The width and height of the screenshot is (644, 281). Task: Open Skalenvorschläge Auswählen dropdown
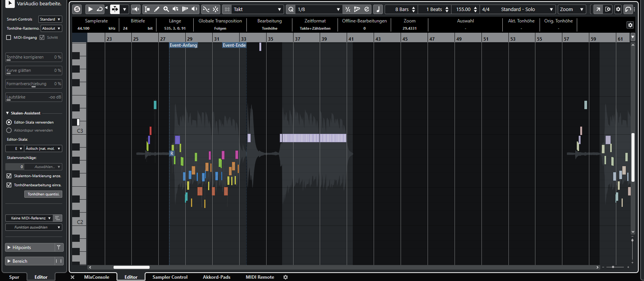(43, 167)
